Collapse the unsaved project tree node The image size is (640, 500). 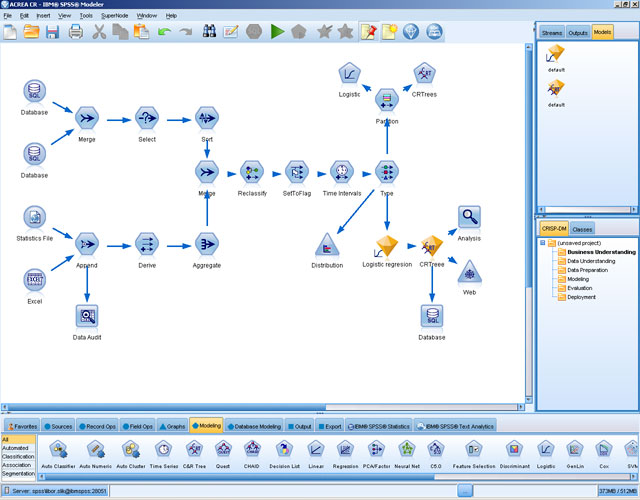pos(542,243)
